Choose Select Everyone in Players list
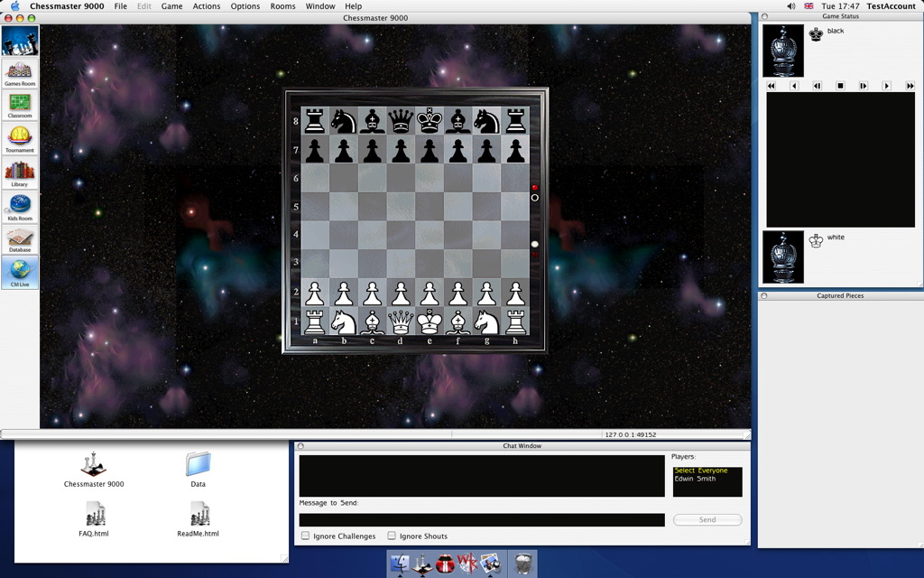Image resolution: width=924 pixels, height=578 pixels. (x=700, y=471)
